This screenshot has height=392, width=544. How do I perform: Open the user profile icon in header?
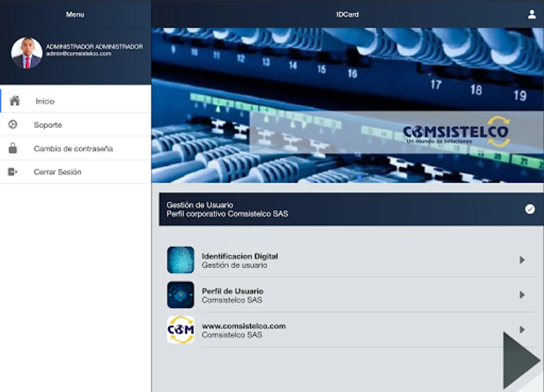coord(532,14)
